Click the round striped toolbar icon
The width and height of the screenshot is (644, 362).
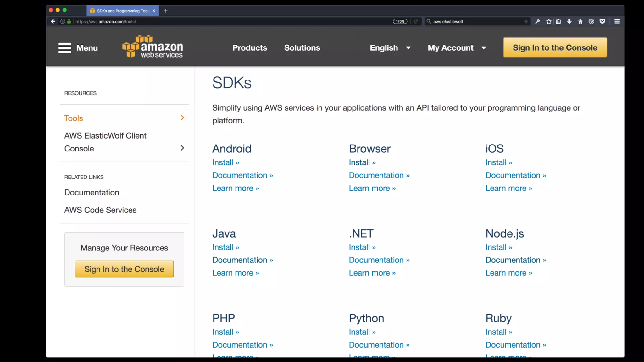point(591,21)
